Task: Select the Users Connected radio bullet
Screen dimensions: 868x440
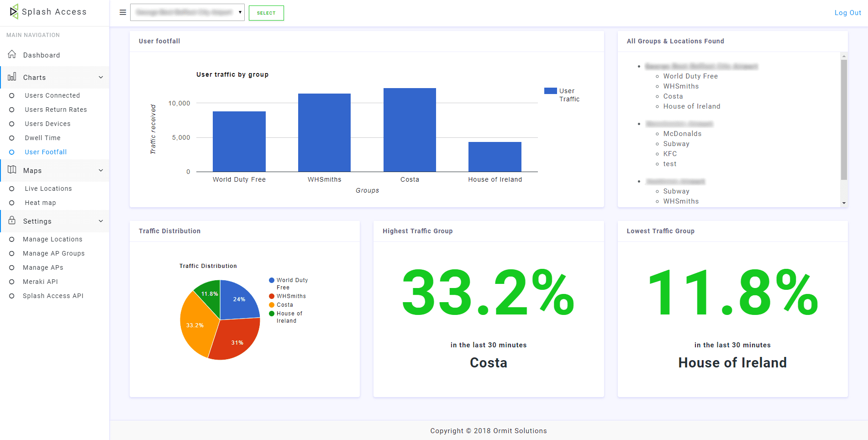Action: (x=12, y=95)
